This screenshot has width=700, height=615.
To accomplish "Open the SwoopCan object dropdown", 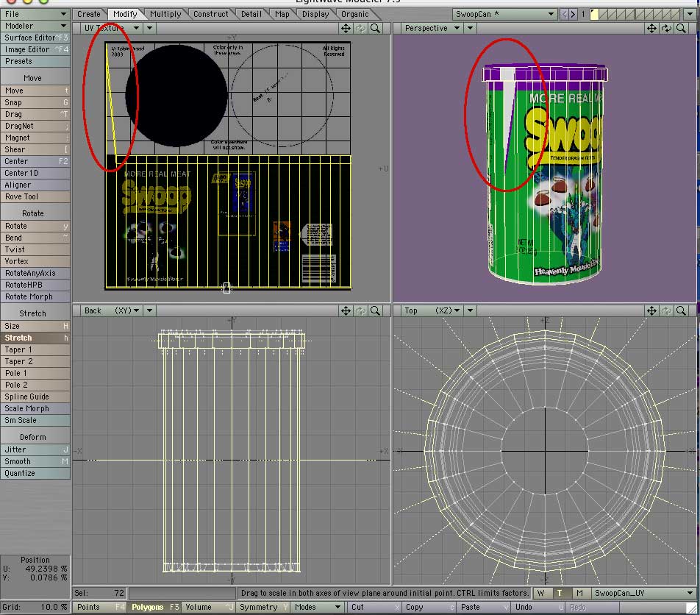I will (x=504, y=14).
